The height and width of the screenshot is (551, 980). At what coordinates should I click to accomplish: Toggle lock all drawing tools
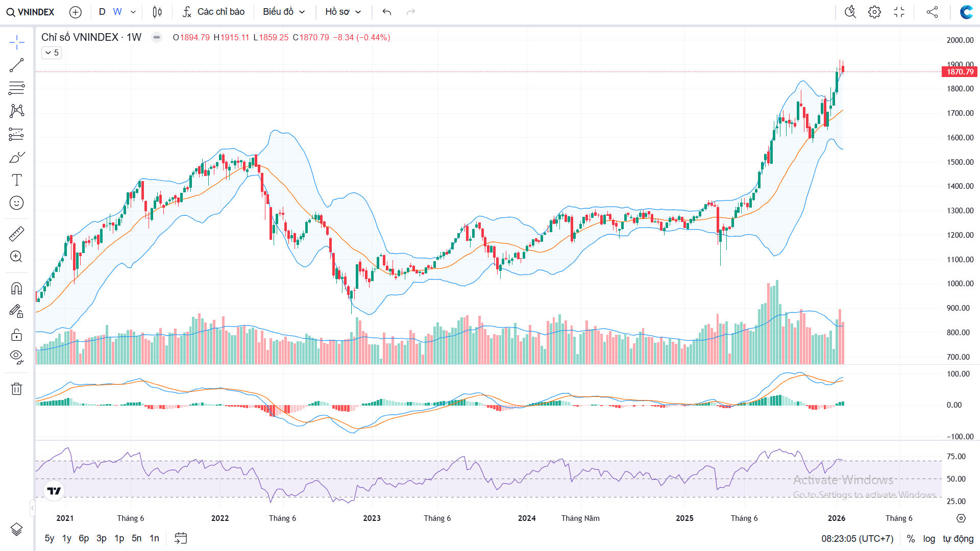pyautogui.click(x=16, y=335)
